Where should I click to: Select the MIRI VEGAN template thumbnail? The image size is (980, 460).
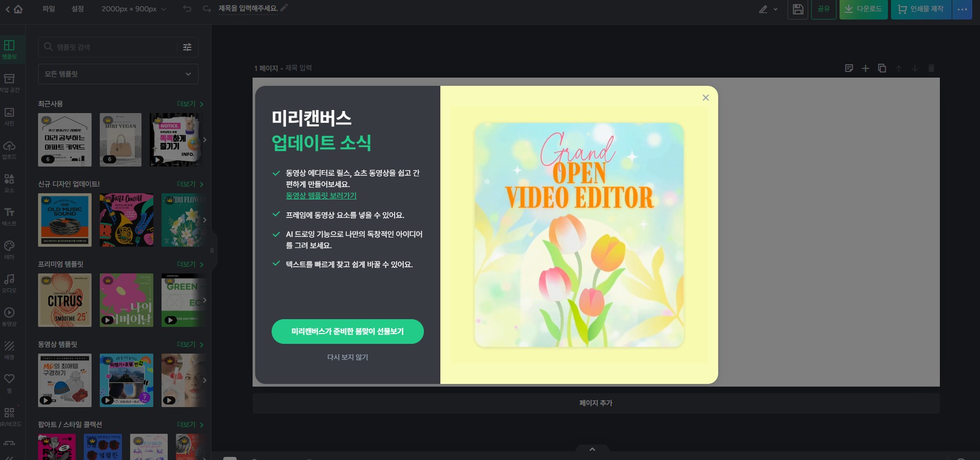(120, 140)
